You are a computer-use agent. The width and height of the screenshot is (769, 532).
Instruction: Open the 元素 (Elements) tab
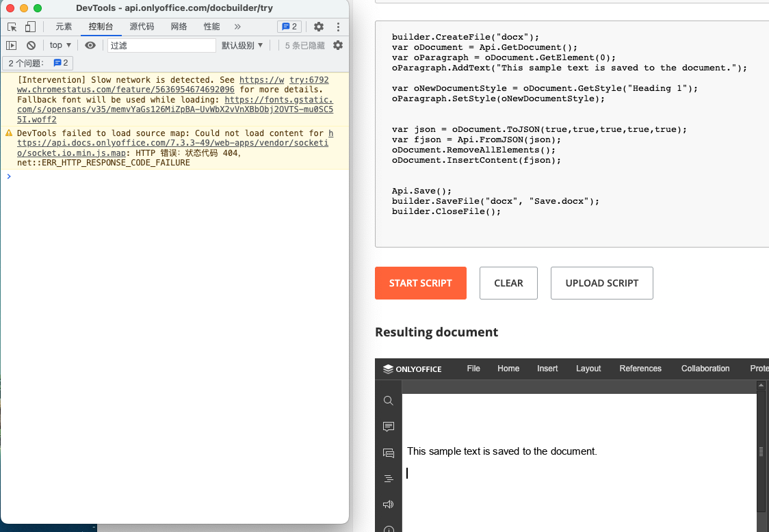point(64,27)
